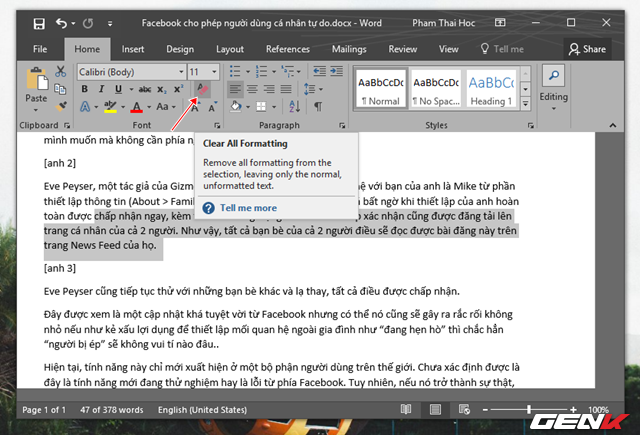Cut the selection with scissors icon
The image size is (640, 435).
point(60,71)
